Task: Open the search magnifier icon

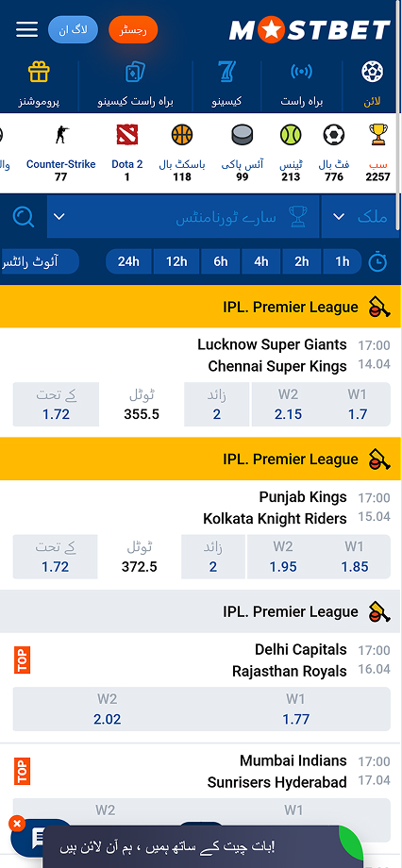Action: [24, 216]
